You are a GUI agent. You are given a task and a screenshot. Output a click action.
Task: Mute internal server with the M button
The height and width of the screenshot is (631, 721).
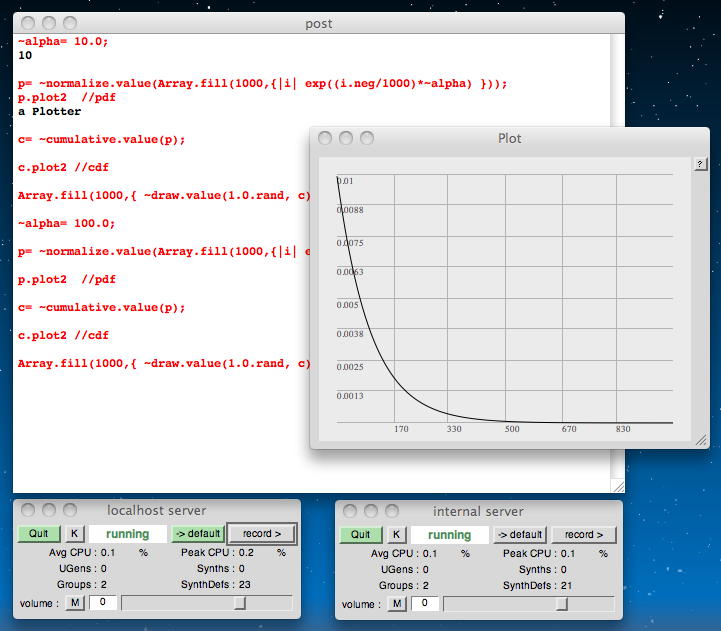[x=396, y=604]
